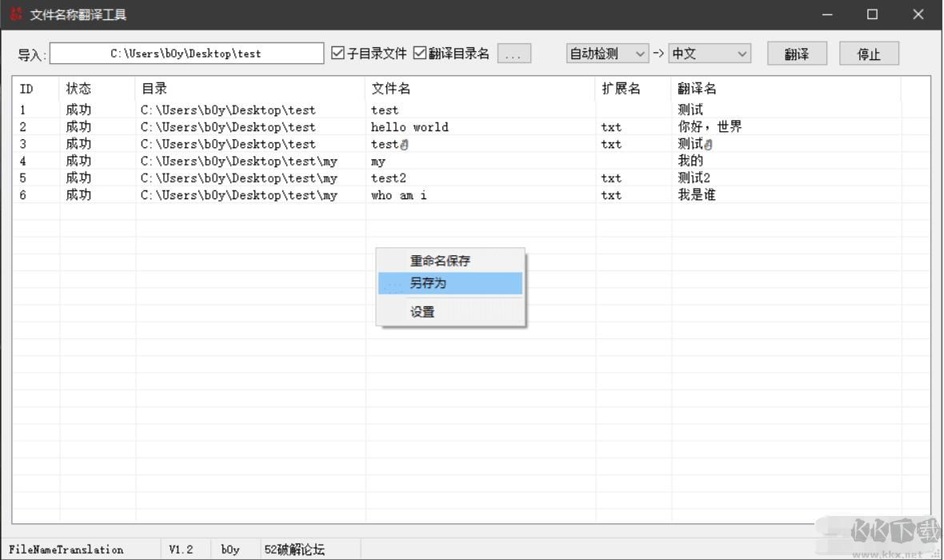
Task: Toggle the 翻译目录名 checkbox
Action: (419, 53)
